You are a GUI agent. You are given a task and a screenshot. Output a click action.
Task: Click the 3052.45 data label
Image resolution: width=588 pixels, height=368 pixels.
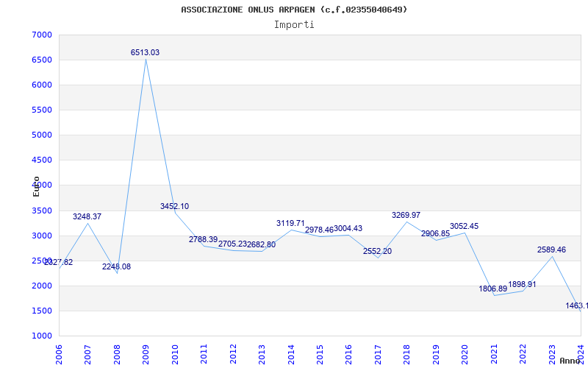[x=465, y=226]
